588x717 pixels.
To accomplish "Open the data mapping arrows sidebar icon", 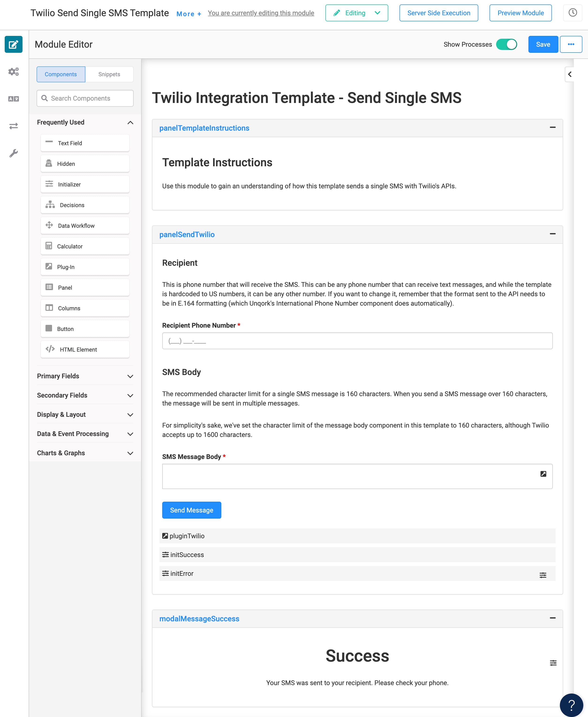I will (14, 126).
